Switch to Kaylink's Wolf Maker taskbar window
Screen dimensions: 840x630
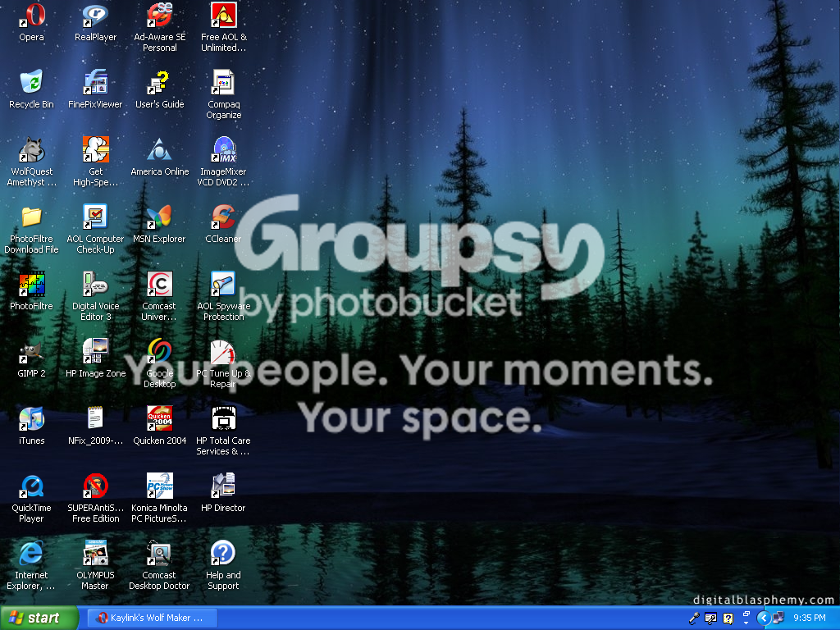(x=153, y=618)
